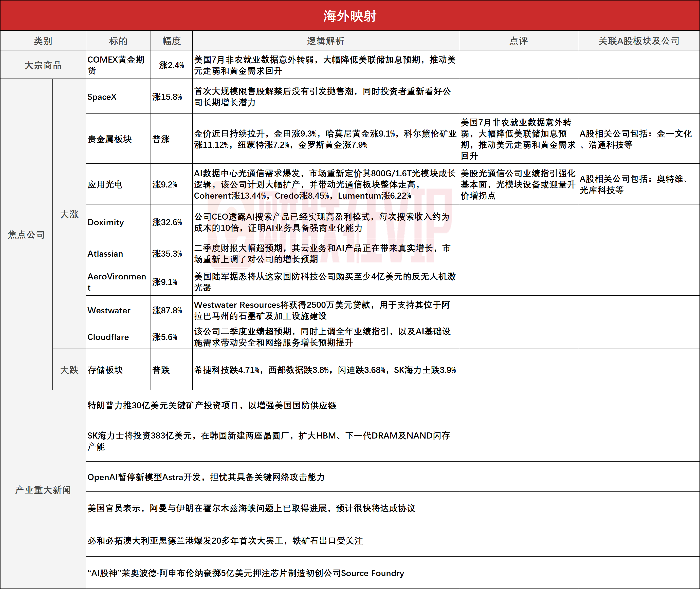Click the logic text in the COMEX黄金期货 row
The image size is (700, 589).
coord(325,65)
